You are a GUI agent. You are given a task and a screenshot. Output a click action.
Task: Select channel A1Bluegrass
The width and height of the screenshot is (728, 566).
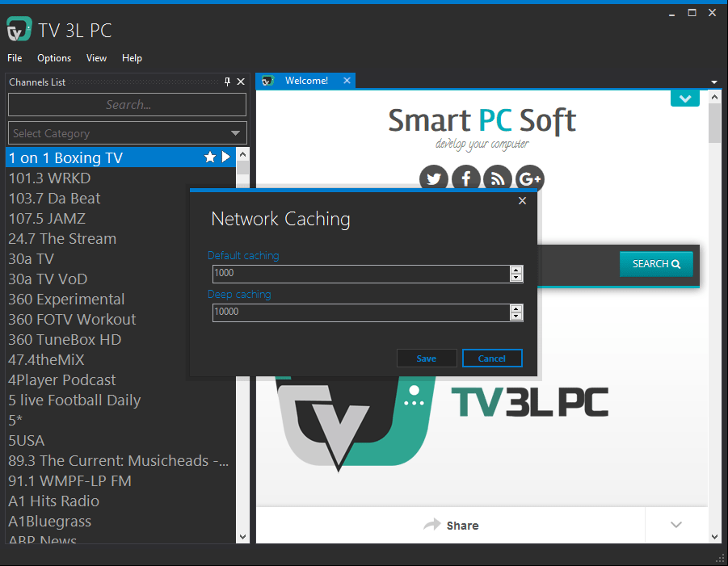[x=120, y=521]
